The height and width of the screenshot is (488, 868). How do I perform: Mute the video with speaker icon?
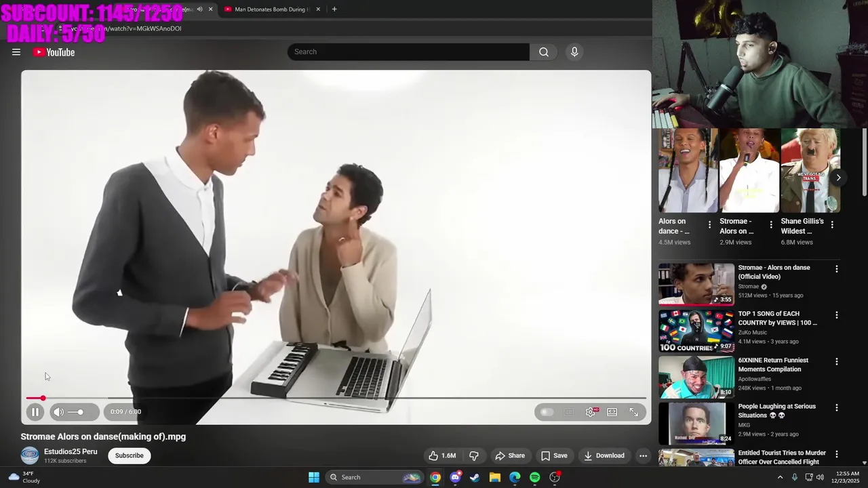point(59,411)
